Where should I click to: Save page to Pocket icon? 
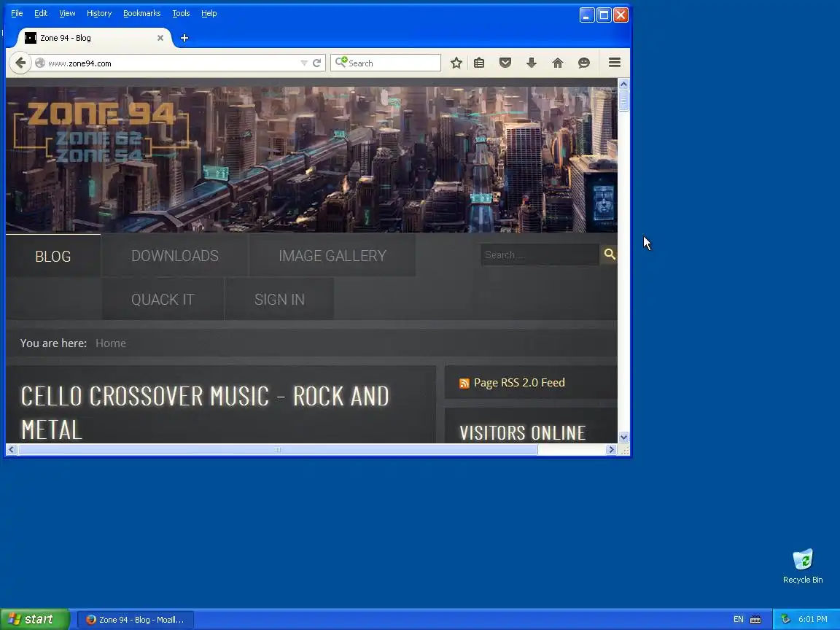click(505, 63)
